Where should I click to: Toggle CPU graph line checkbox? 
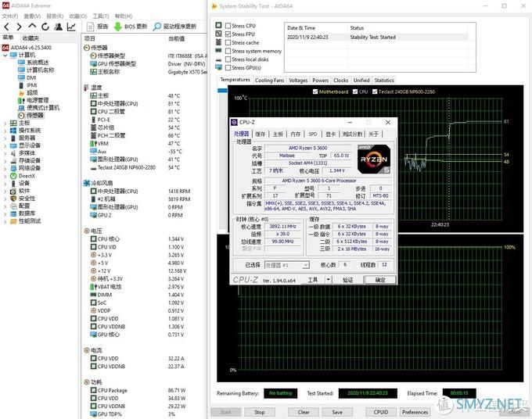tap(355, 91)
